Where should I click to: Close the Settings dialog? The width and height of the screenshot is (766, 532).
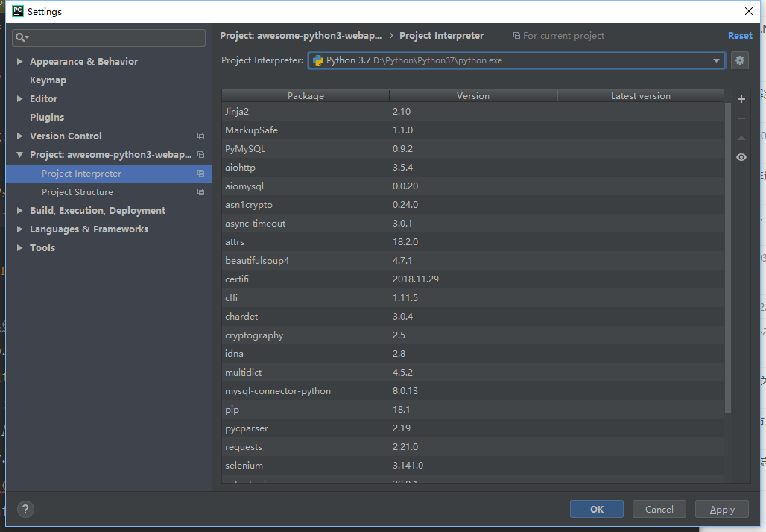tap(748, 11)
